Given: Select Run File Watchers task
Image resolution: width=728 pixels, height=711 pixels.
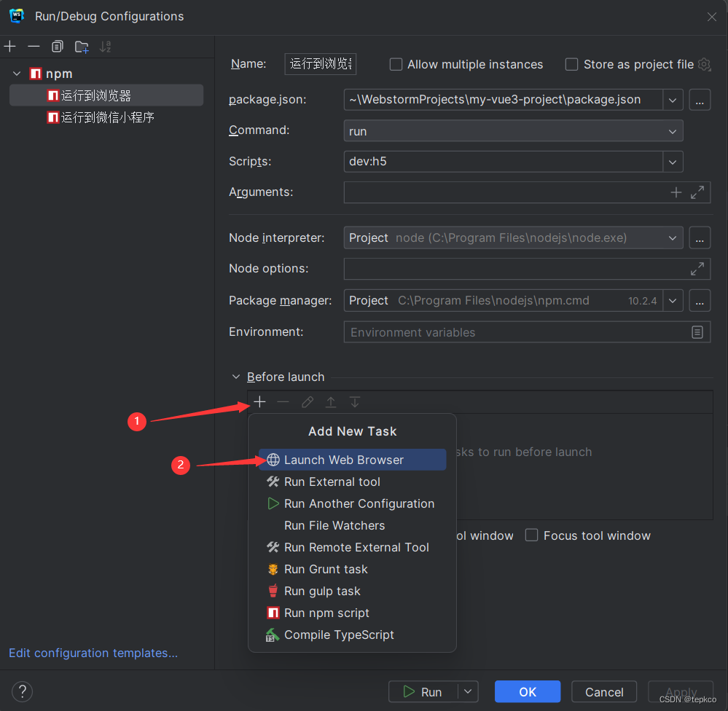Looking at the screenshot, I should [x=353, y=525].
